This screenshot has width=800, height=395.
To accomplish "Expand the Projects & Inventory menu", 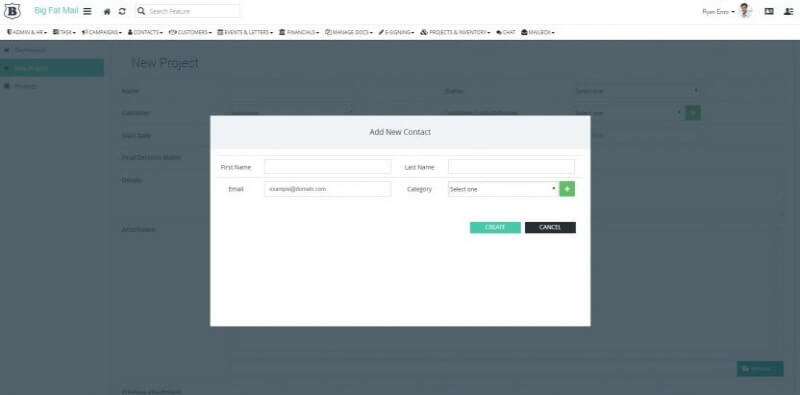I will (455, 32).
